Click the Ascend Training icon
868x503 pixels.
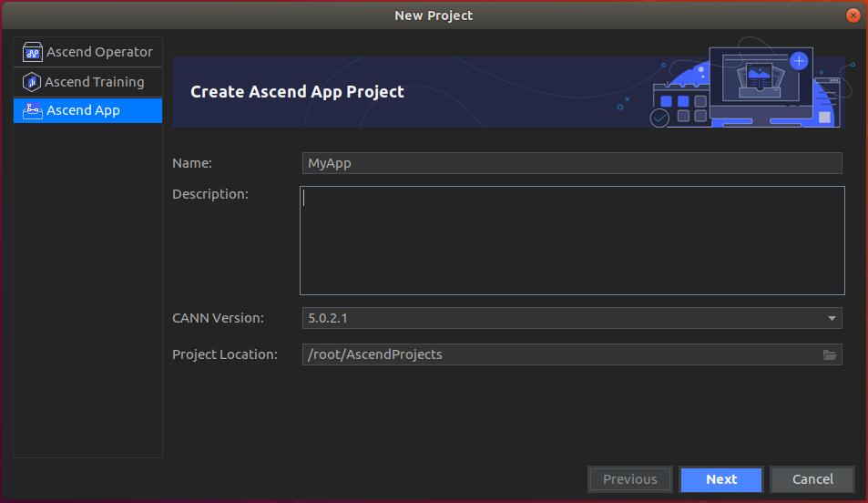(32, 82)
